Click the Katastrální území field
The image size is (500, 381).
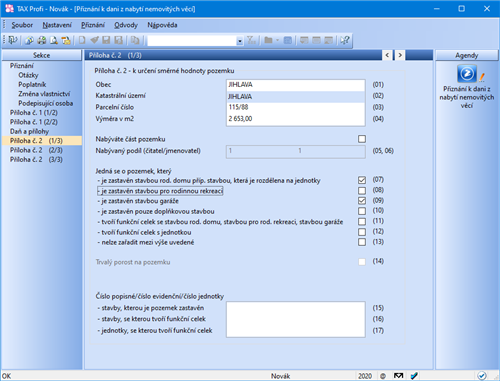(x=296, y=96)
